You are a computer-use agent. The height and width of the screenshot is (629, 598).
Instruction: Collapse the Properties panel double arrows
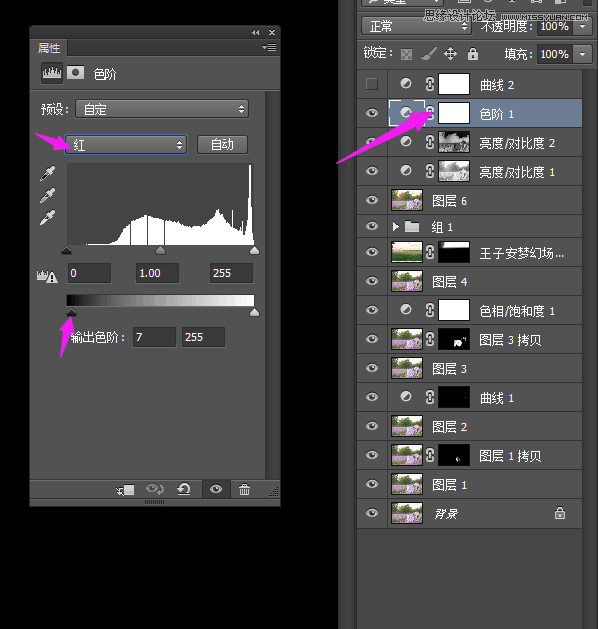(255, 32)
